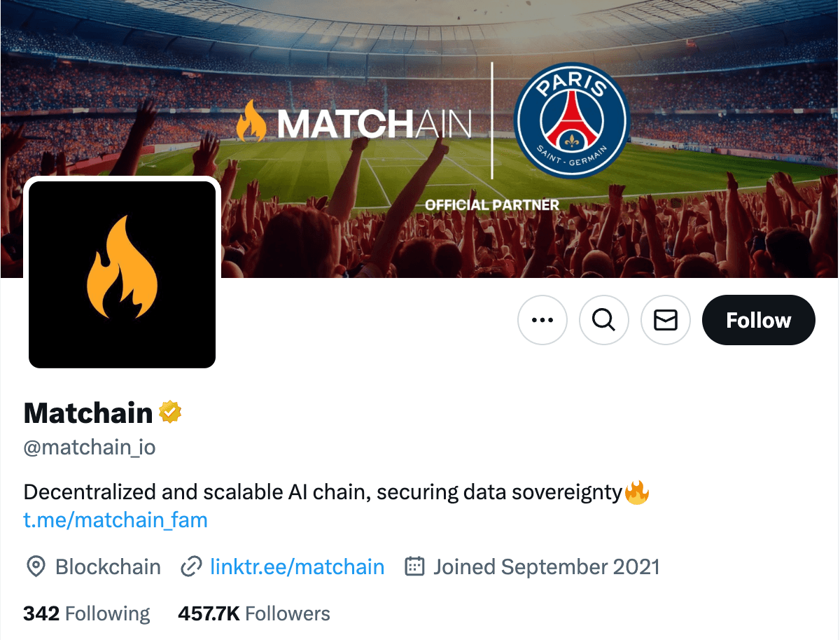View the 342 Following list
Screen dimensions: 840x640
pos(87,614)
